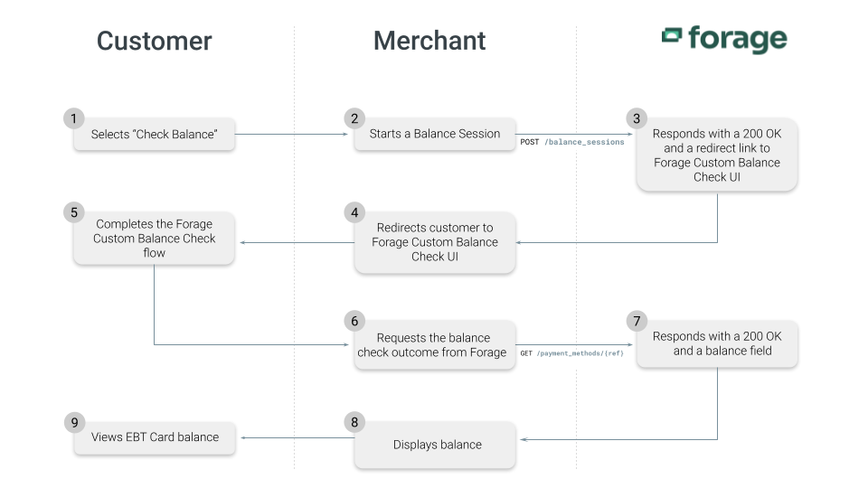Viewport: 868px width, 488px height.
Task: Click the 'Displays balance' box
Action: point(435,445)
